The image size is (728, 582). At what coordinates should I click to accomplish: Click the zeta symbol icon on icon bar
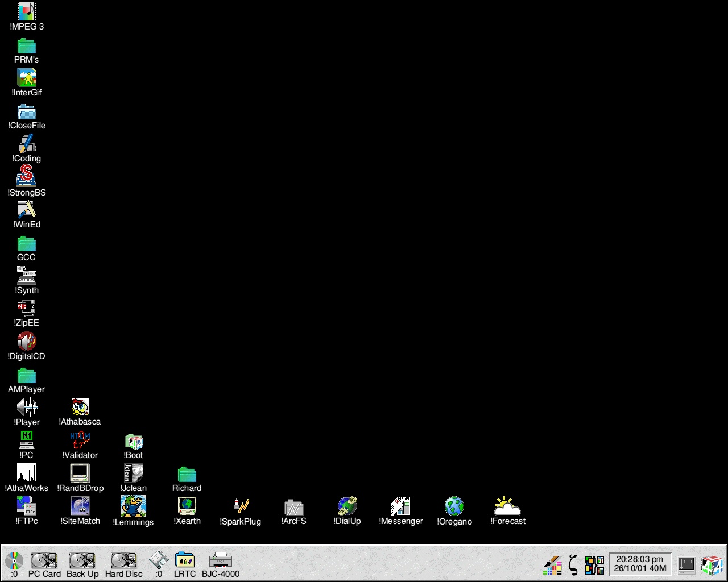tap(573, 565)
